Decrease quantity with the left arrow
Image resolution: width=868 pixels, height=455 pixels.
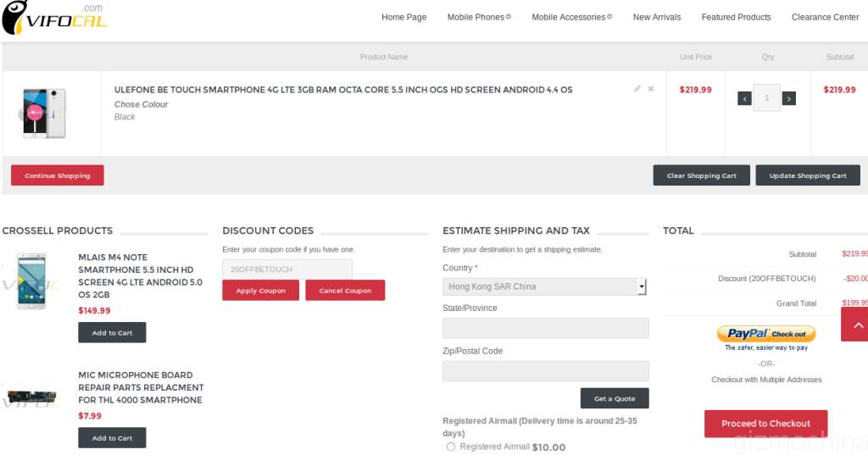click(745, 98)
